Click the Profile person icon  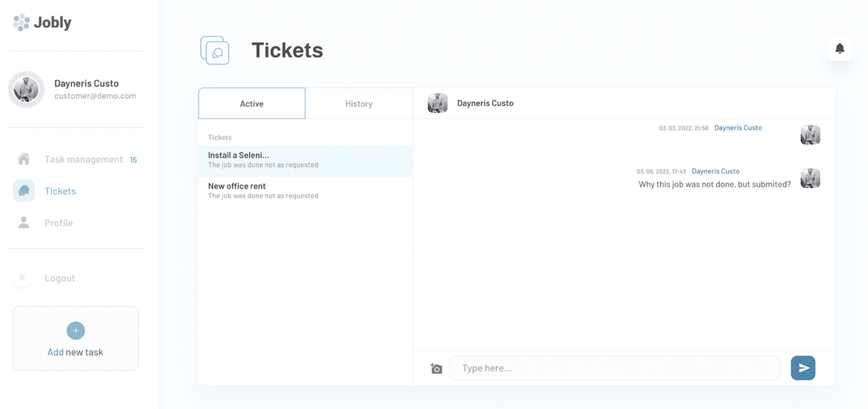point(24,223)
